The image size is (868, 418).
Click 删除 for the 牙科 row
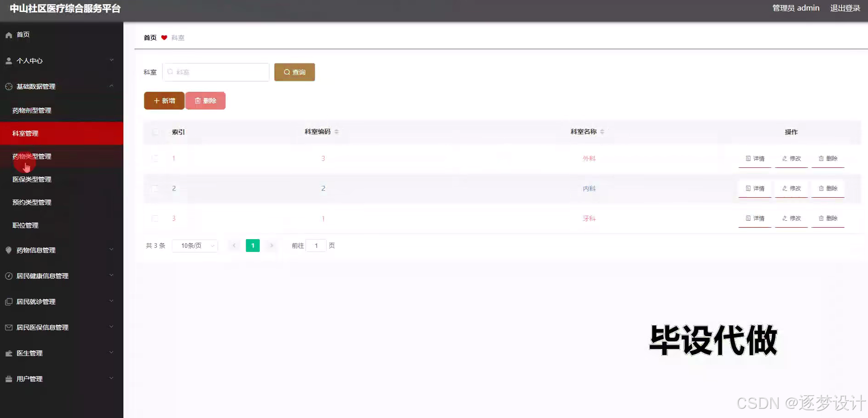click(827, 218)
